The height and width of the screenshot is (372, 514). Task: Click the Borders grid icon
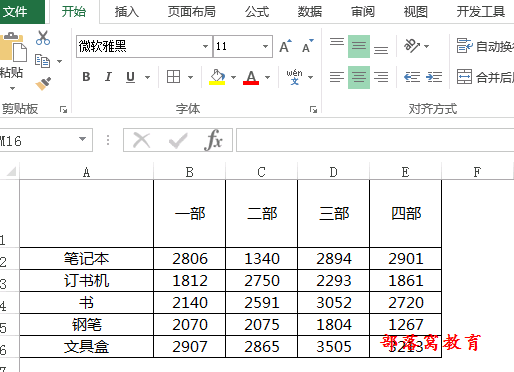(173, 77)
